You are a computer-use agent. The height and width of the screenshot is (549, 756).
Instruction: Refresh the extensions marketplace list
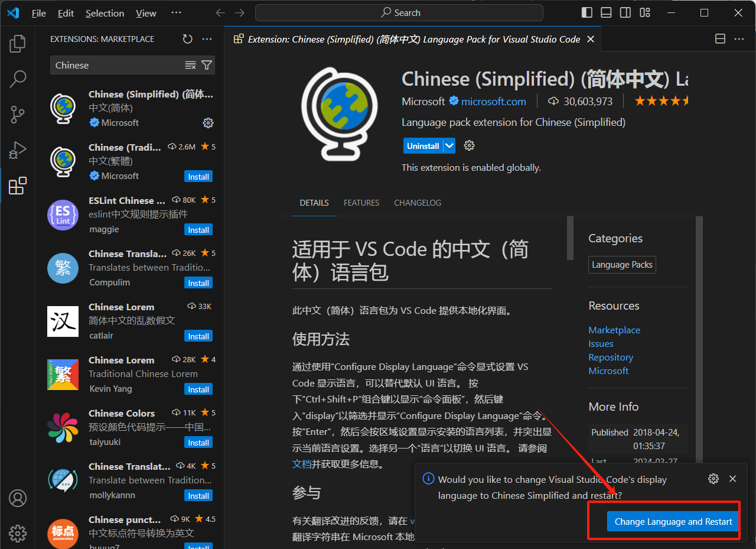188,39
